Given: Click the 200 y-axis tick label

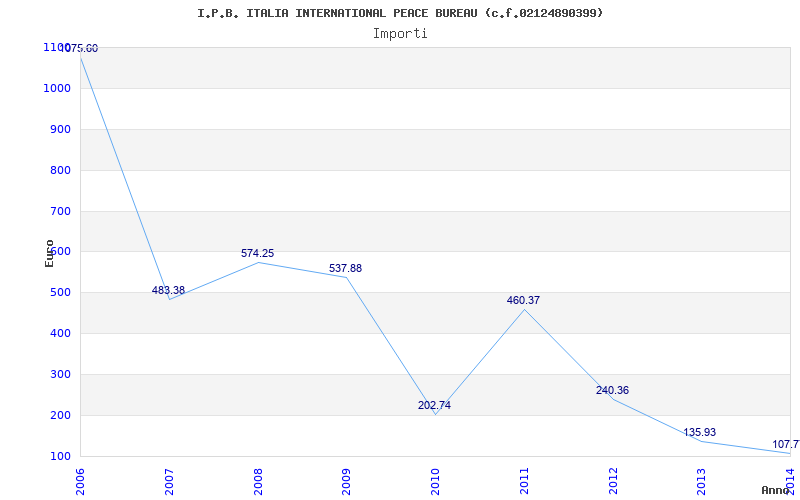Looking at the screenshot, I should [x=62, y=415].
